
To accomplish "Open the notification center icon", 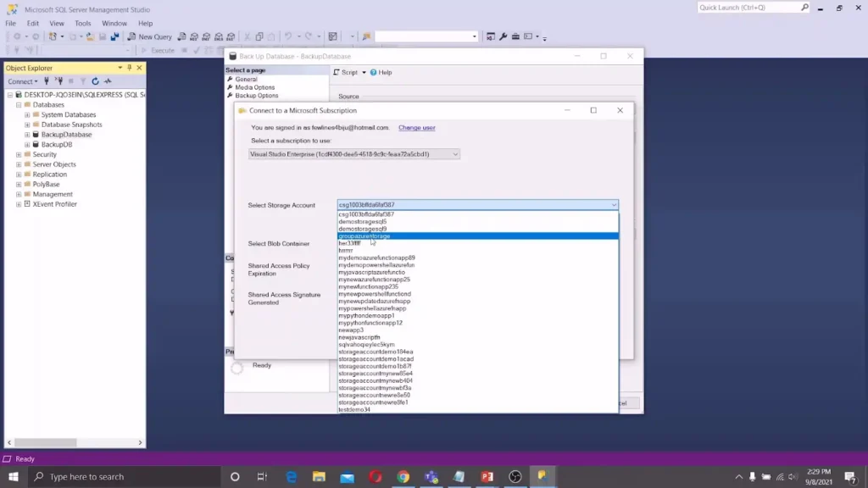I will (x=850, y=476).
